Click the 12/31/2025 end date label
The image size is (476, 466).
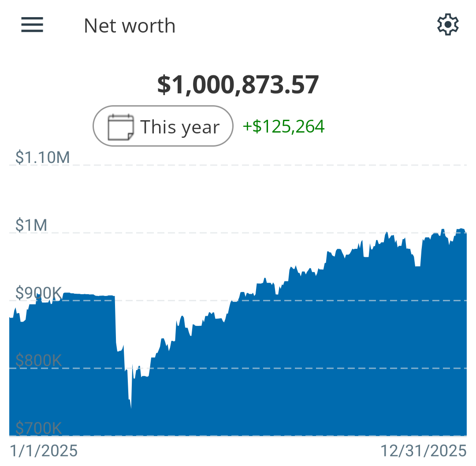pyautogui.click(x=424, y=451)
